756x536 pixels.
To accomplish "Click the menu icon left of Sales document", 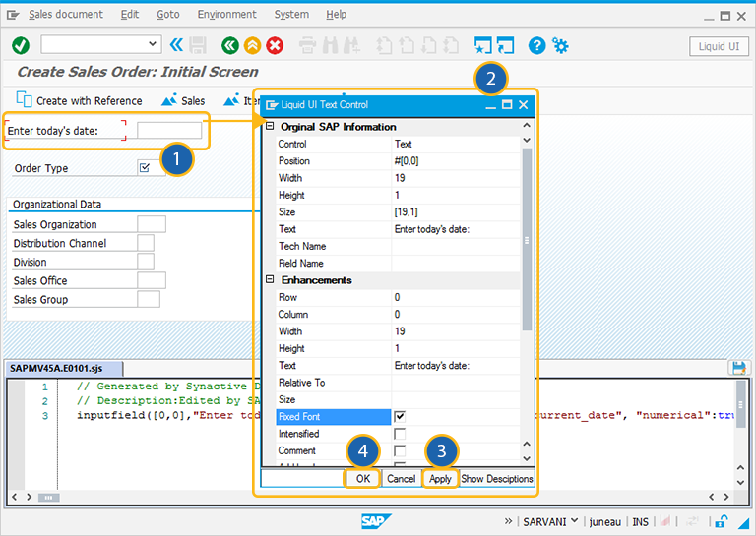I will click(13, 15).
